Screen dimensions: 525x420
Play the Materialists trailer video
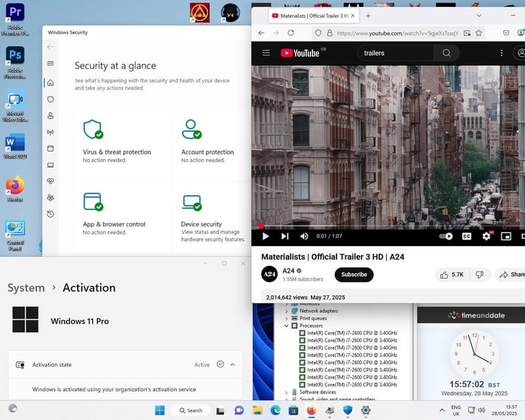pyautogui.click(x=265, y=236)
